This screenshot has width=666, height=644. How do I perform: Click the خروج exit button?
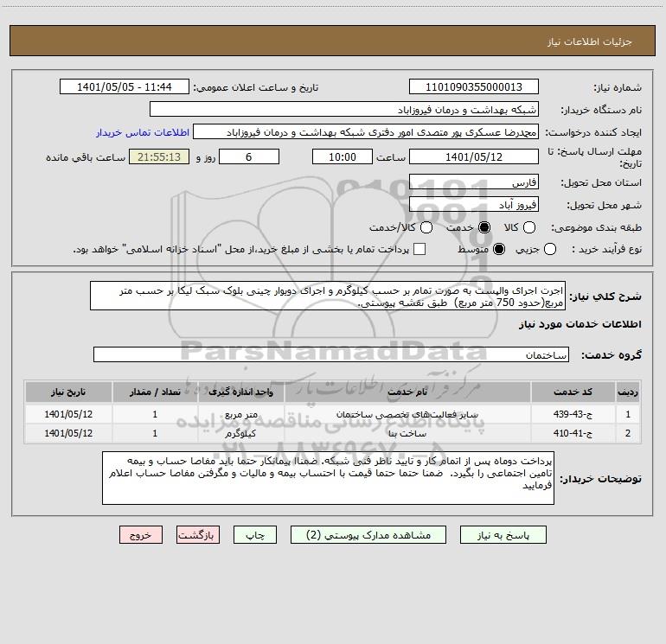[x=141, y=535]
